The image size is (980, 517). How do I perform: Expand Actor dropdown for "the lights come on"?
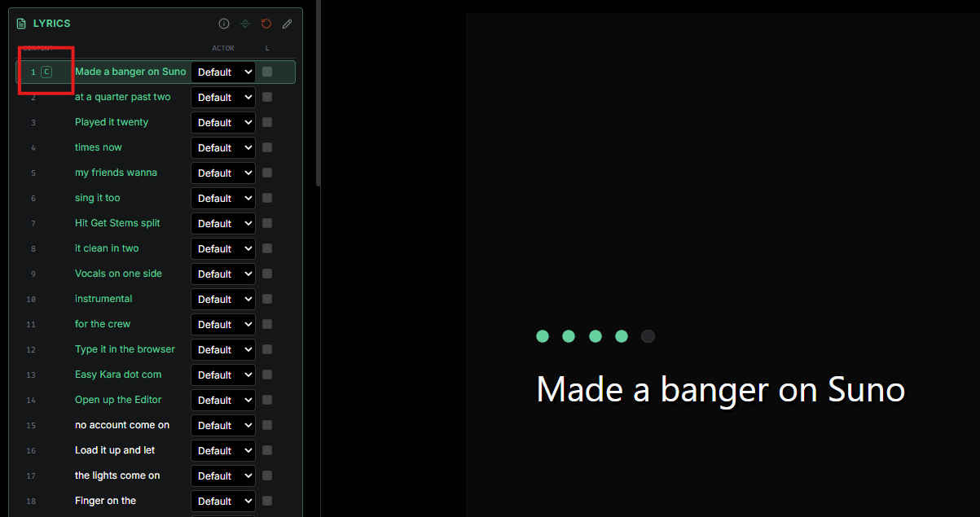223,475
